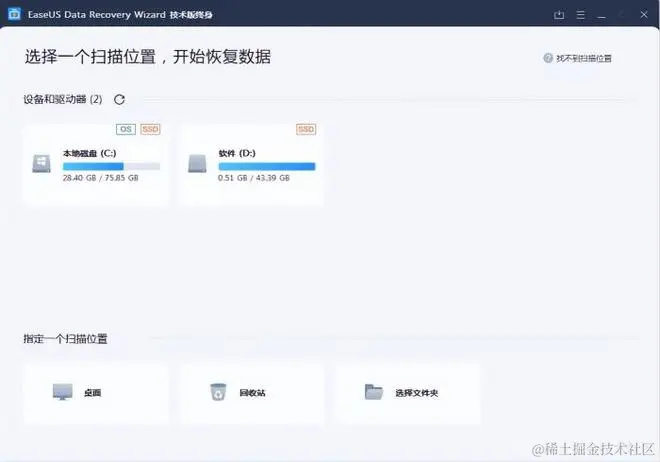
Task: Click the 指定一个扫描位置 heading
Action: (65, 339)
